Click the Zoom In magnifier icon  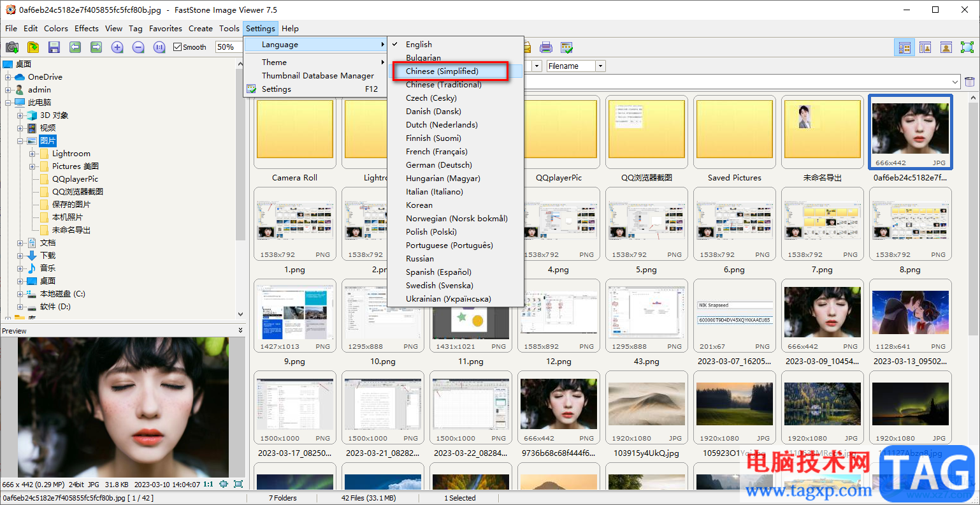click(117, 47)
